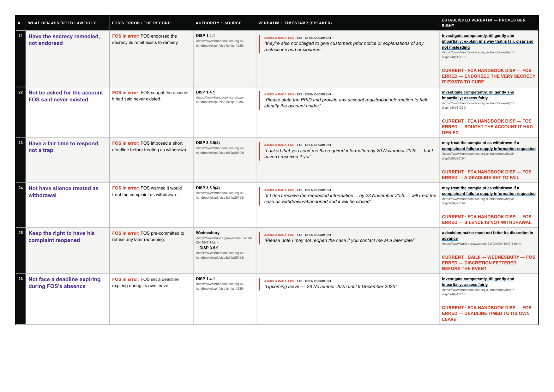Click 'DEADLINE TIMED TO ITS OWN LEAVE' text
The image size is (554, 392).
click(486, 316)
